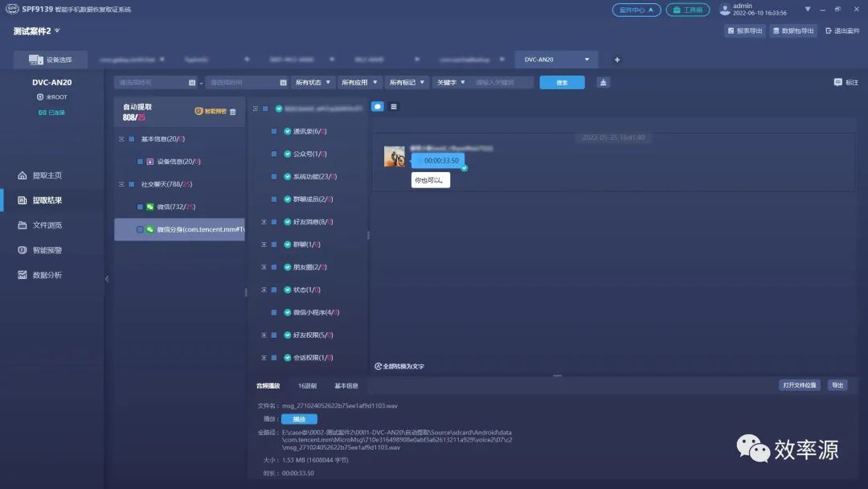The width and height of the screenshot is (868, 489).
Task: Toggle the 设备信息(20/0) checkbox
Action: tap(140, 162)
